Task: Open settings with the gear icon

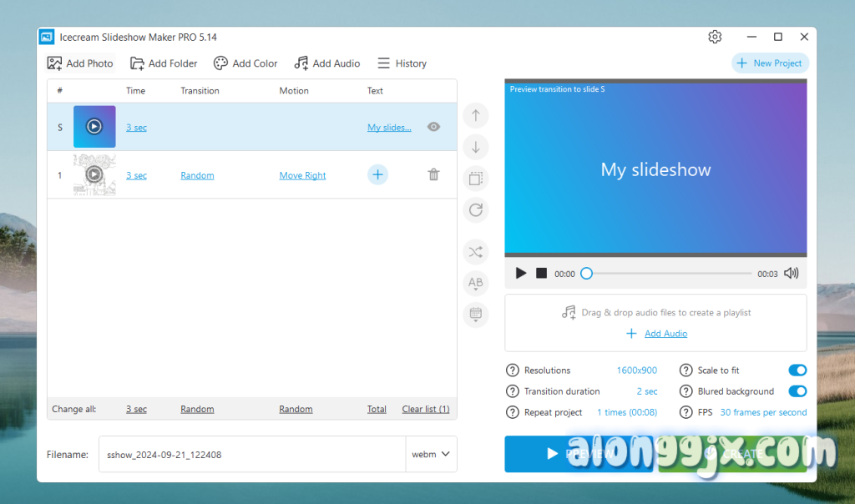Action: click(x=715, y=37)
